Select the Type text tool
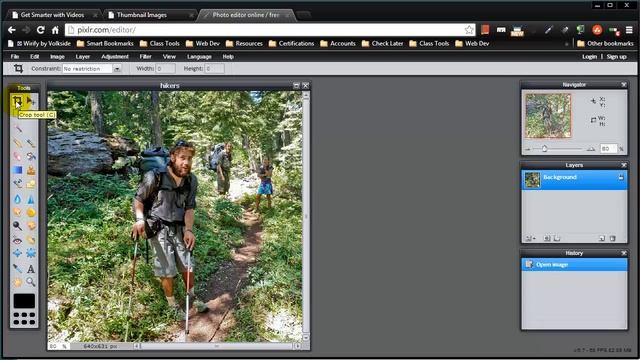The image size is (640, 360). [x=31, y=269]
